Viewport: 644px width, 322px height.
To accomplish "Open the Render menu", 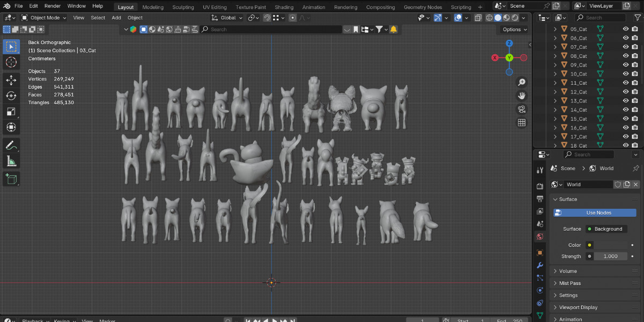I will (x=53, y=6).
